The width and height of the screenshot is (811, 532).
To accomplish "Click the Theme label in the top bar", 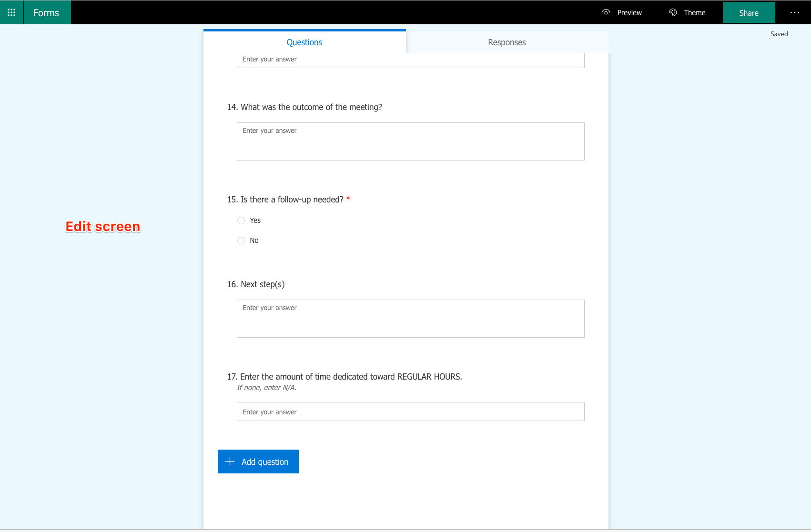I will point(694,12).
